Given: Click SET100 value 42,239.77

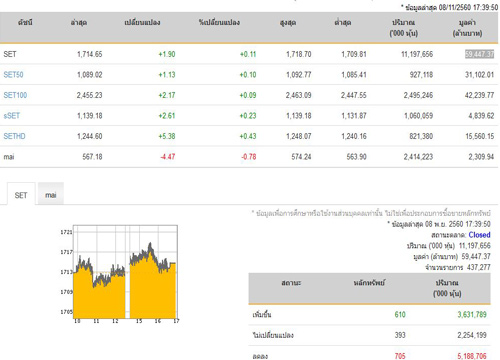Looking at the screenshot, I should [479, 95].
